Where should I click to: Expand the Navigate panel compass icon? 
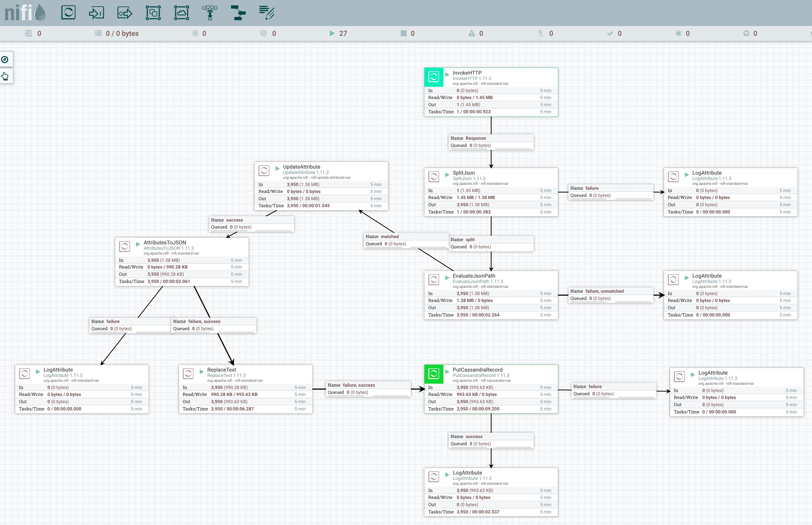(5, 60)
